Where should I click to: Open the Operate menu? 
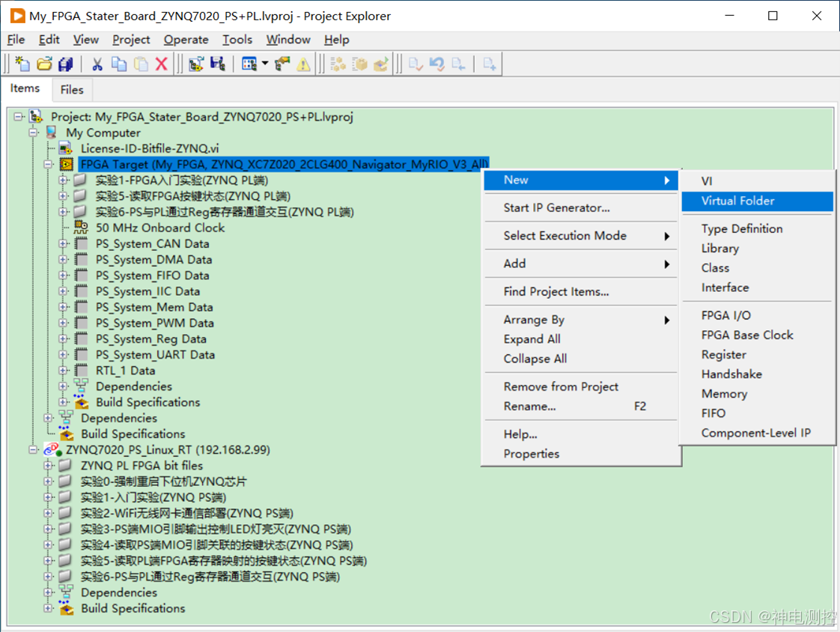pyautogui.click(x=186, y=39)
